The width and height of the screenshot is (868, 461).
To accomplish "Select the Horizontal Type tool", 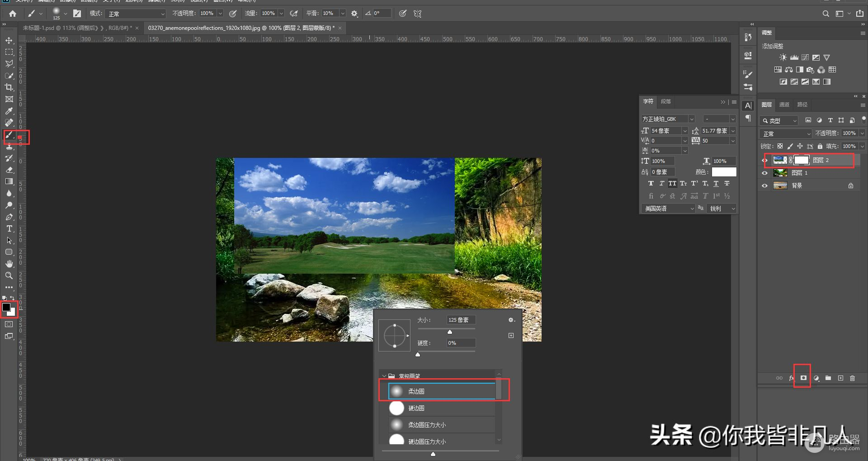I will [9, 229].
